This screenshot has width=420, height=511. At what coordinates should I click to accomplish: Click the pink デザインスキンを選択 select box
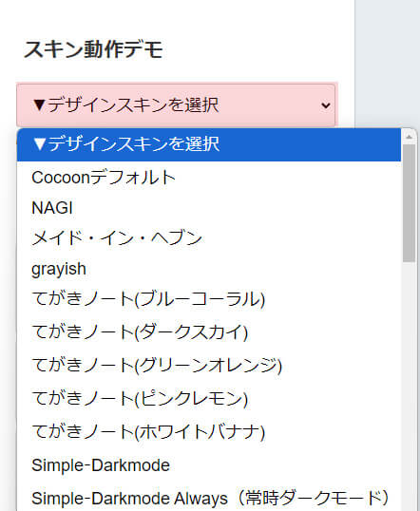[x=176, y=105]
